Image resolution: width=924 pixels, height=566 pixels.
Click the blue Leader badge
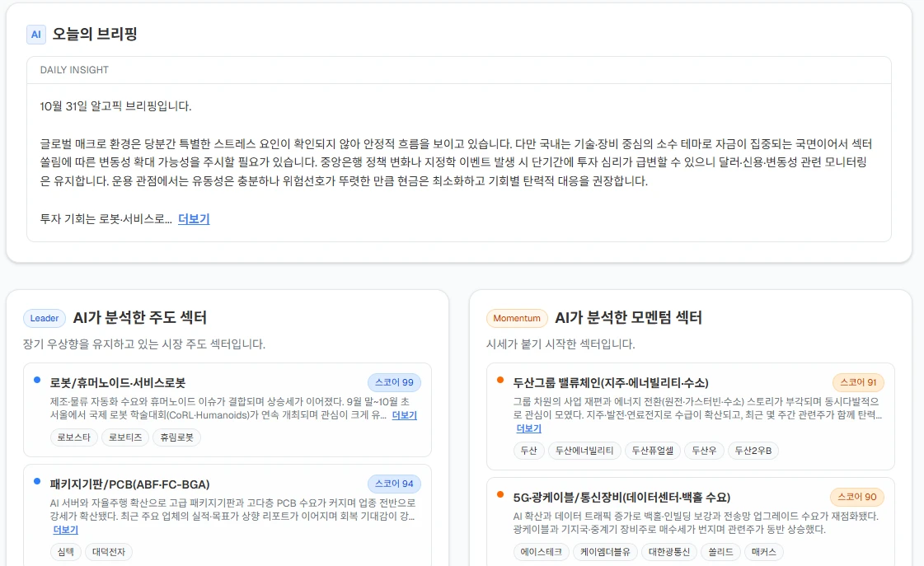click(45, 318)
